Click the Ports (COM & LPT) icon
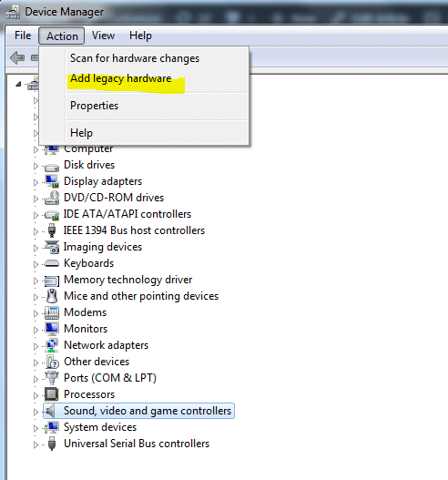The image size is (448, 480). [52, 378]
